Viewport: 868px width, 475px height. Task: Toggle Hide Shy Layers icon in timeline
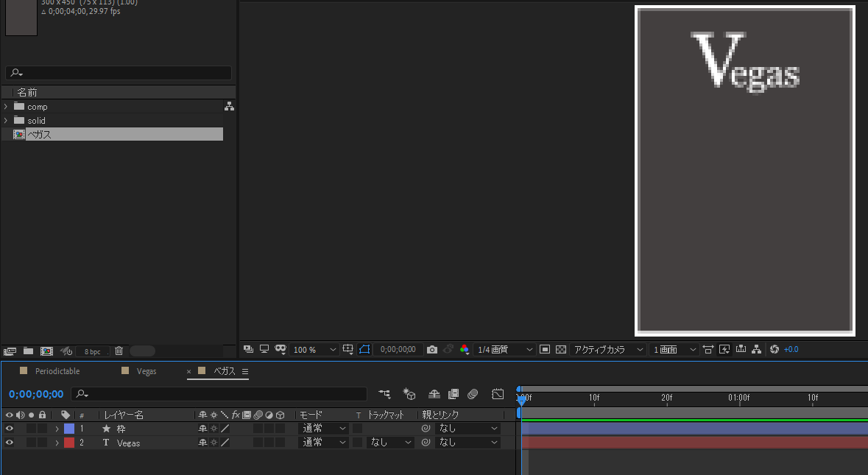pyautogui.click(x=434, y=393)
